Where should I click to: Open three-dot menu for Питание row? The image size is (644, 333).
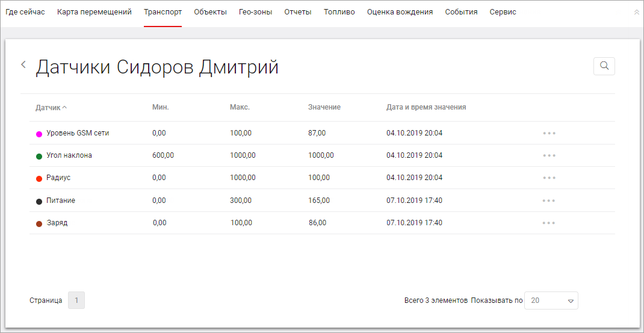(x=549, y=201)
